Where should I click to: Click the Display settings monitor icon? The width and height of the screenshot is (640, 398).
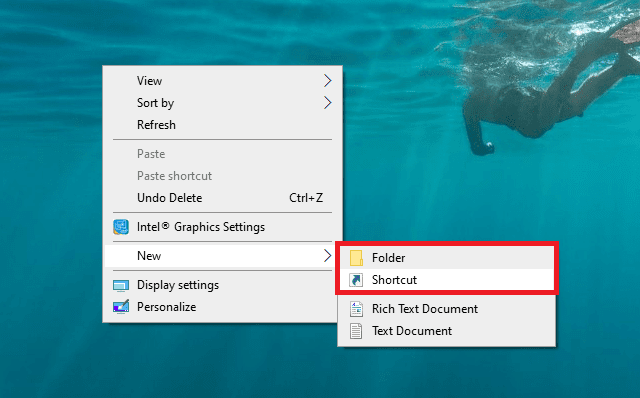pos(121,285)
